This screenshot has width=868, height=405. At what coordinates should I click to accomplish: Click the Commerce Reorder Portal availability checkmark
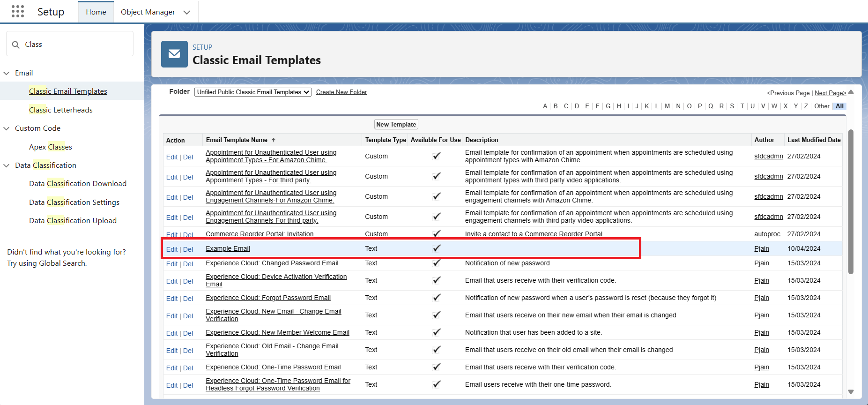point(437,233)
